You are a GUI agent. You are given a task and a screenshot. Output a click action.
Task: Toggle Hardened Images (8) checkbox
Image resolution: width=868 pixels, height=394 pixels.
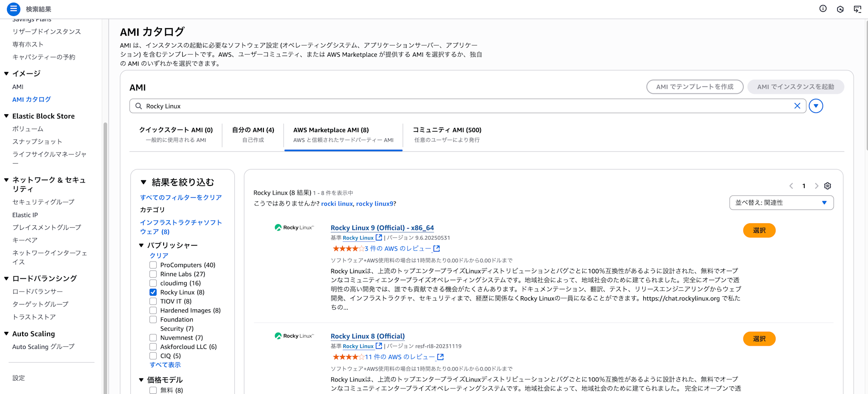(153, 311)
